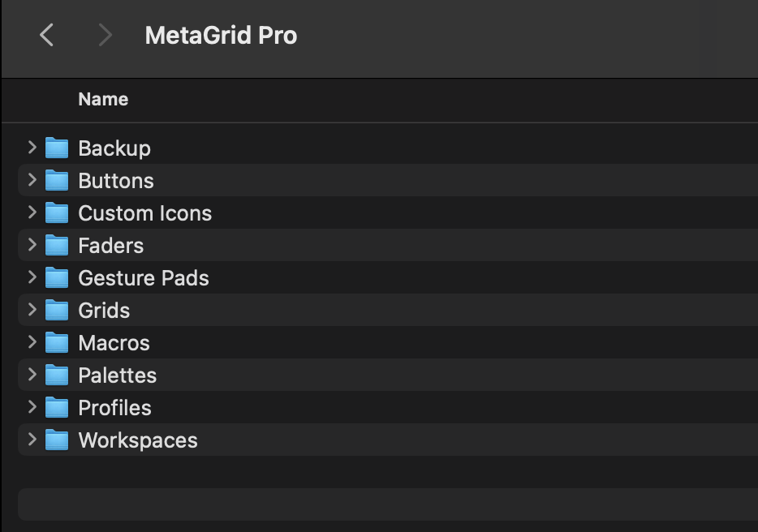
Task: Expand the Backup folder disclosure chevron
Action: 32,147
